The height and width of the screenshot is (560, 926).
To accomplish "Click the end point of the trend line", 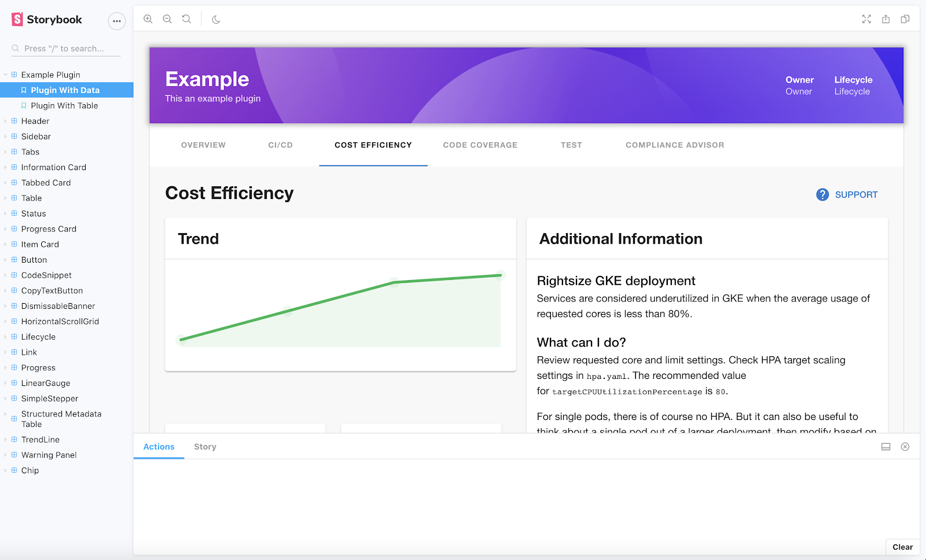I will [x=500, y=275].
